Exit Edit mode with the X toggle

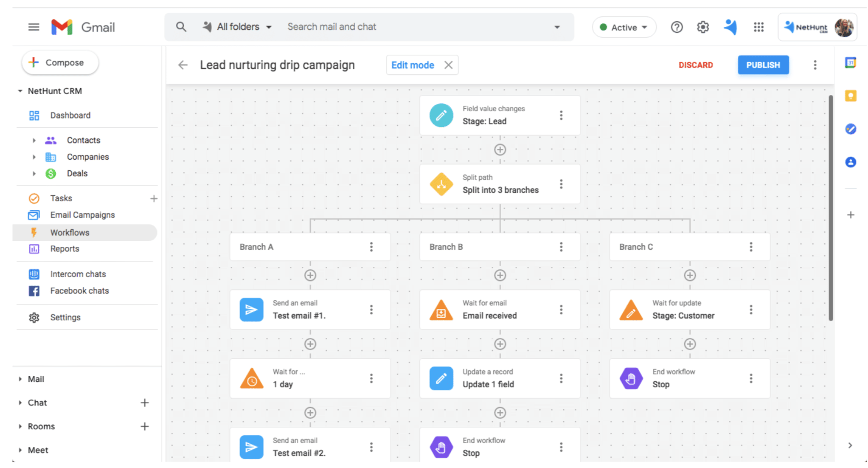tap(448, 65)
